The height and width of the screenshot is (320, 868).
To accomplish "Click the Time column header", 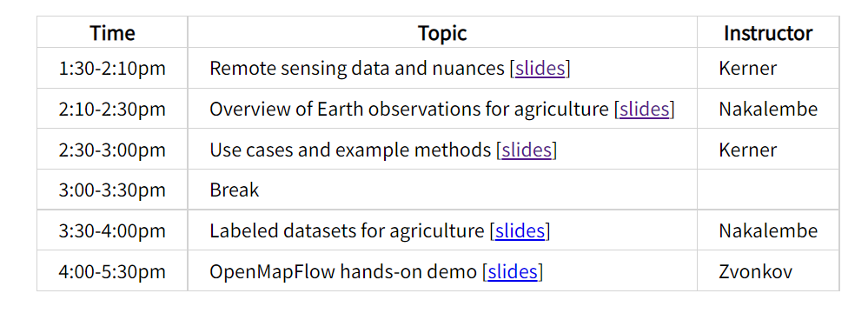I will [x=112, y=33].
